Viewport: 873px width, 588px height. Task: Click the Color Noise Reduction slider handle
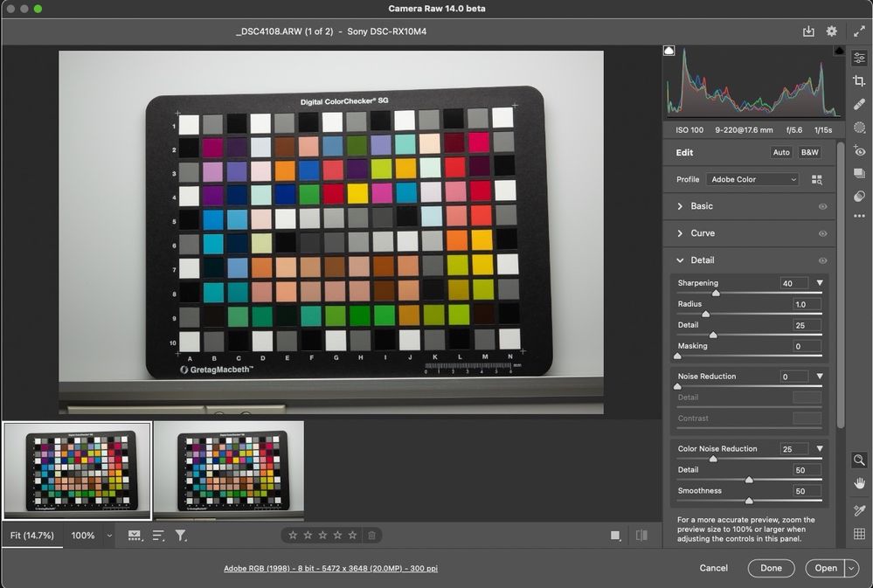(x=713, y=459)
